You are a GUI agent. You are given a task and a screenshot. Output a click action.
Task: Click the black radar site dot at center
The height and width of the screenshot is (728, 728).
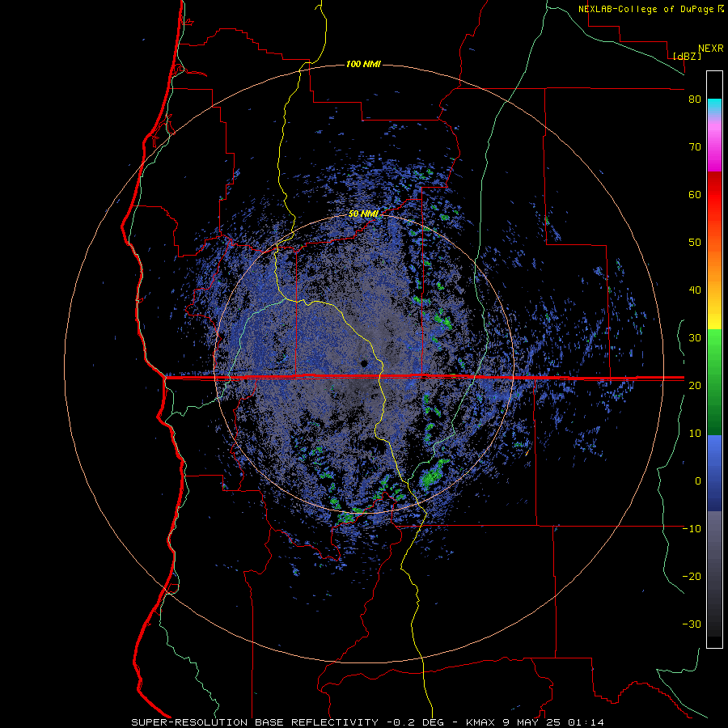click(365, 363)
